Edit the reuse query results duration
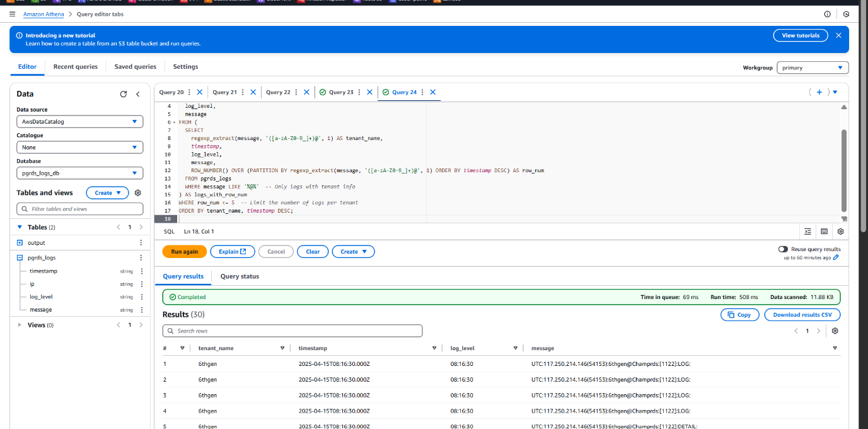The width and height of the screenshot is (868, 429). click(836, 257)
